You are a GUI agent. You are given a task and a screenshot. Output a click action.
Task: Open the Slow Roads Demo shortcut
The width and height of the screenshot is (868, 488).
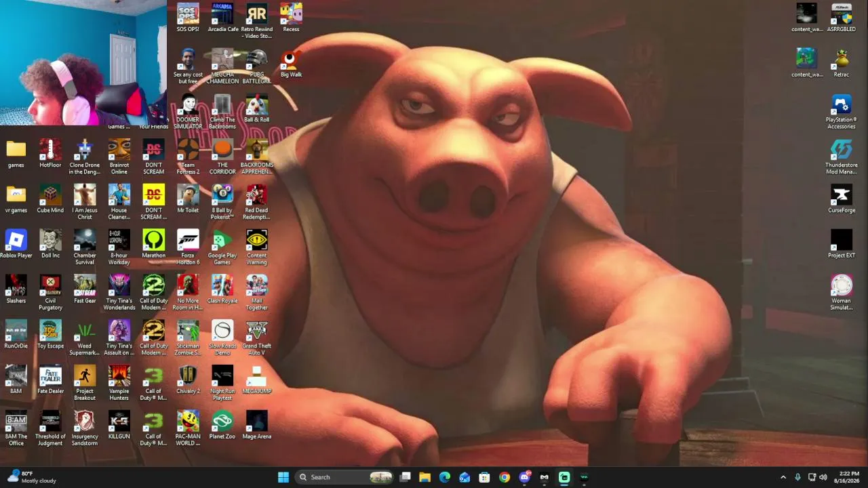(x=222, y=339)
